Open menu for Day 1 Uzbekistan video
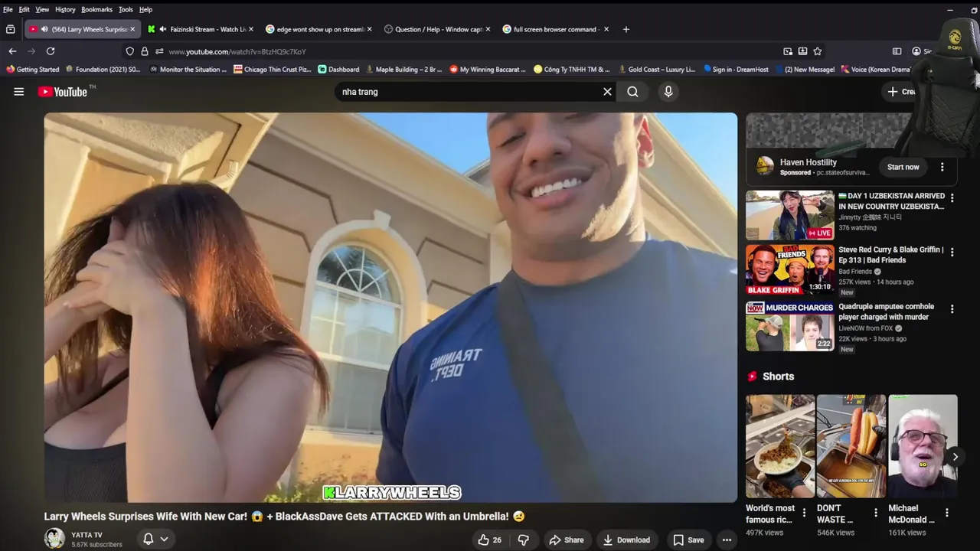The width and height of the screenshot is (980, 551). coord(952,198)
